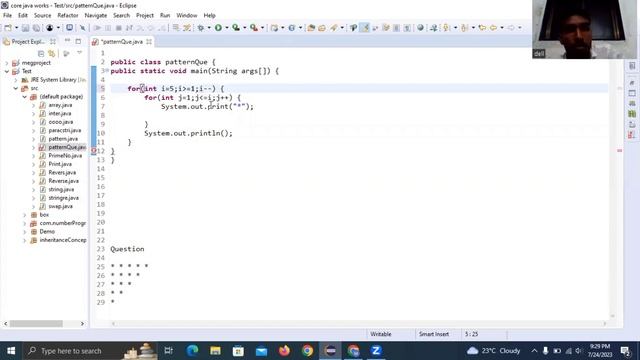Open the Navigate menu

[x=96, y=15]
